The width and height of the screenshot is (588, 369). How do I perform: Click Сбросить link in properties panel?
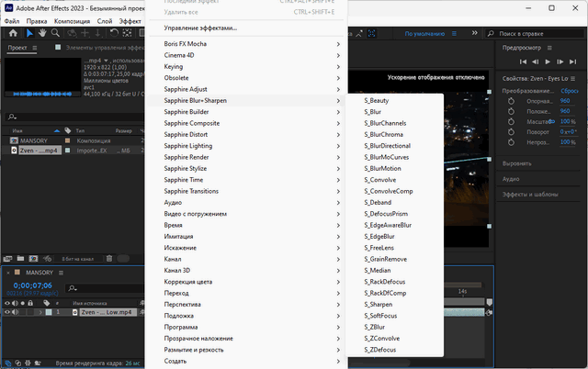(x=570, y=91)
